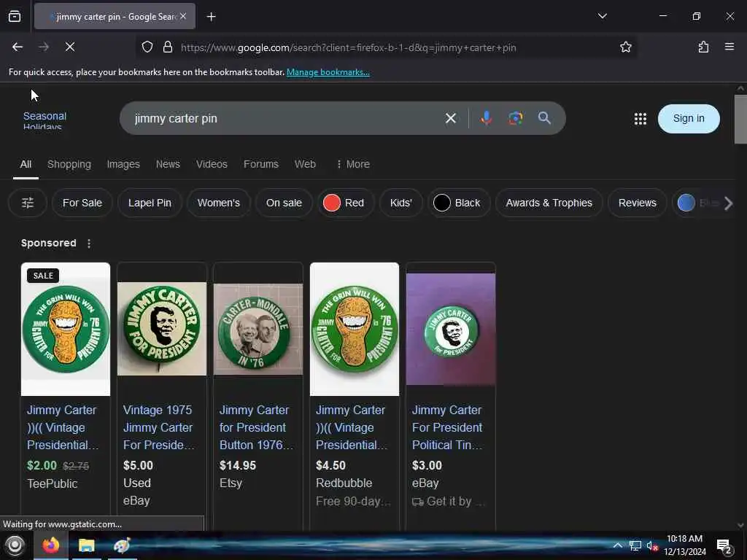The width and height of the screenshot is (747, 560).
Task: Close the jimmy carter pin tab
Action: click(183, 16)
